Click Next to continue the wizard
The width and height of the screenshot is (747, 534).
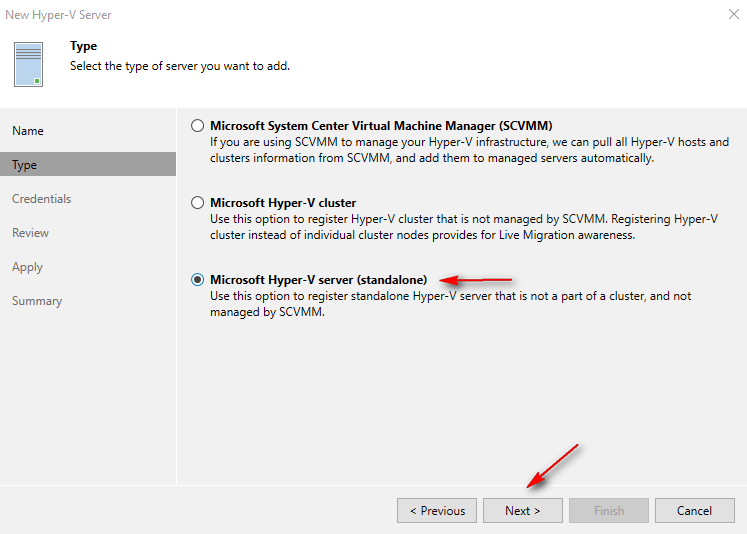point(522,511)
